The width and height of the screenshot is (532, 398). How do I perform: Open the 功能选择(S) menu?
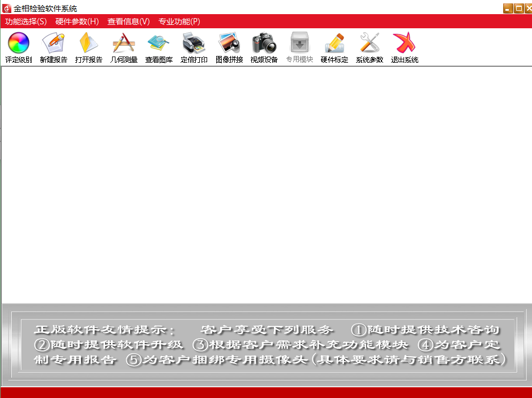click(x=26, y=21)
